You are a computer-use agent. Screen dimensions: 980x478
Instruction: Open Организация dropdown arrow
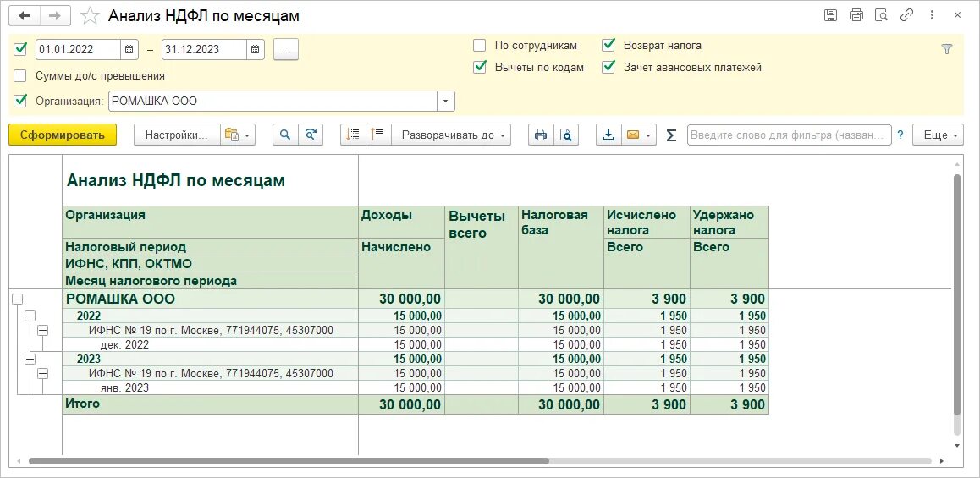[446, 101]
